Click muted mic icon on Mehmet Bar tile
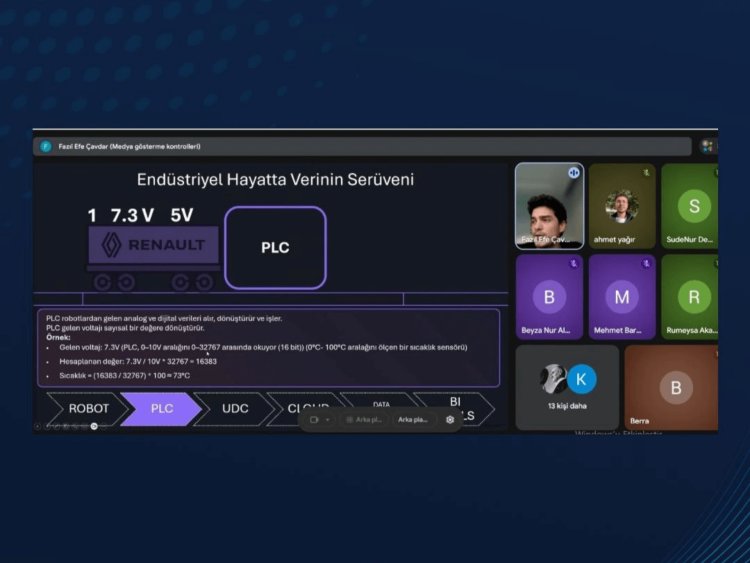This screenshot has width=750, height=563. point(647,263)
